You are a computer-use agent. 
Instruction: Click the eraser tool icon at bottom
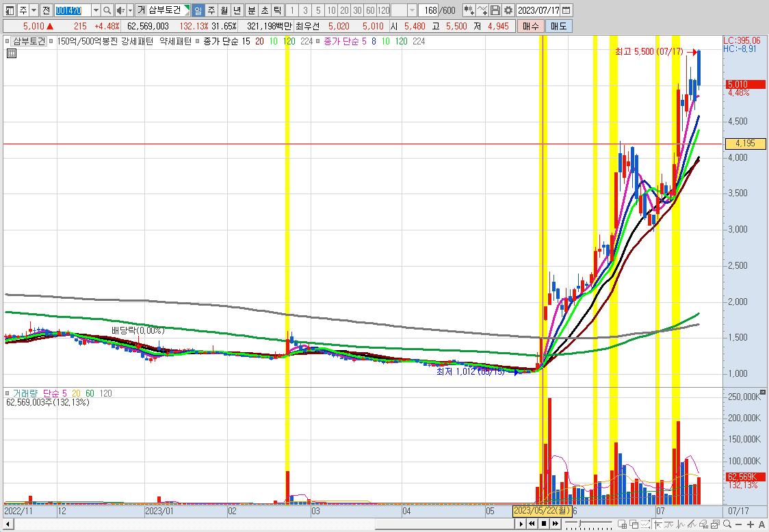[x=703, y=524]
